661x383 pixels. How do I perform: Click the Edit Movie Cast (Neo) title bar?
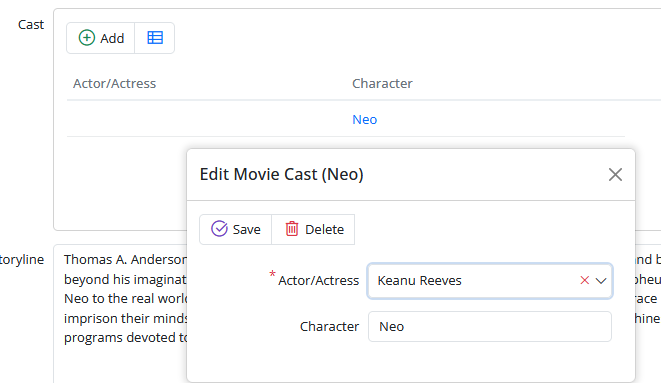[x=411, y=174]
